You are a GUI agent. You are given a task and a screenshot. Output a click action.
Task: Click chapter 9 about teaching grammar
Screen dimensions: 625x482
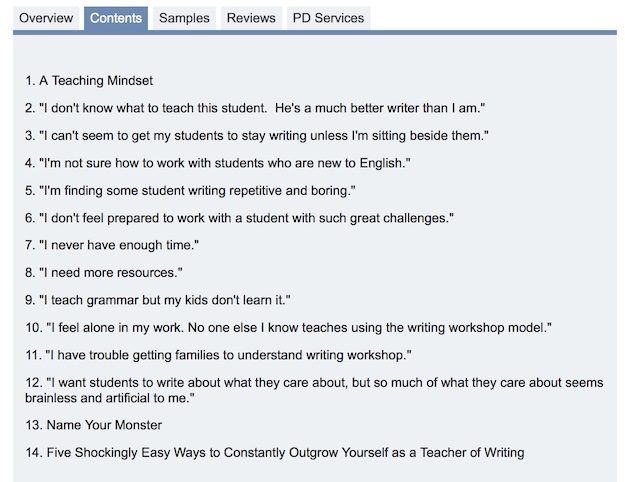[x=158, y=300]
